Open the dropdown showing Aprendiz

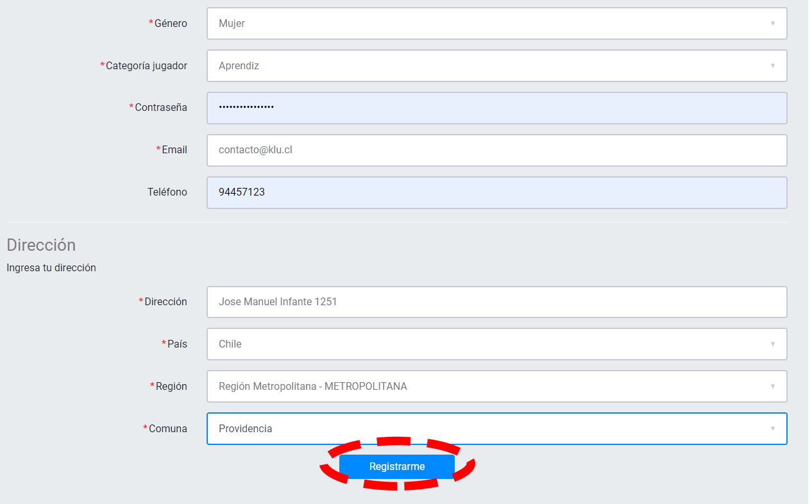point(487,66)
